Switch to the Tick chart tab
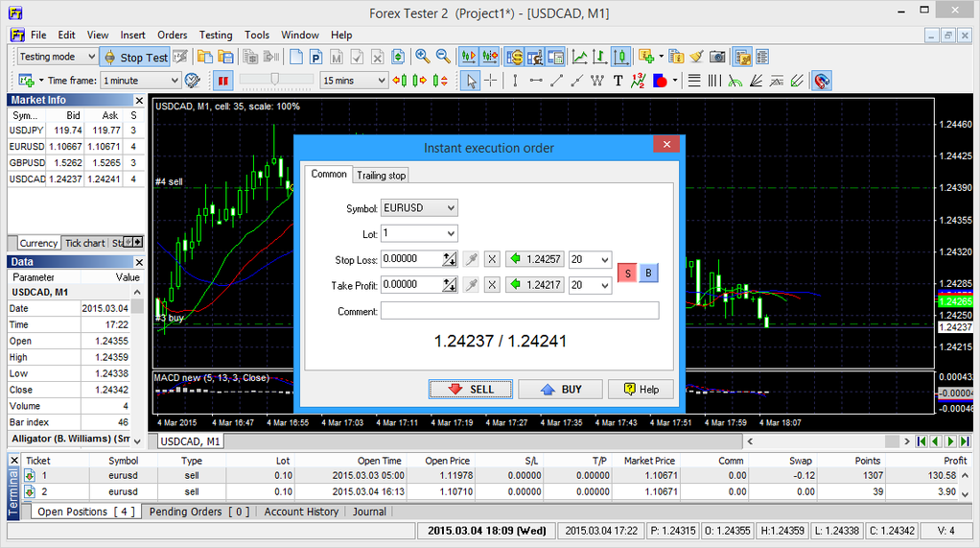This screenshot has width=980, height=548. click(85, 243)
